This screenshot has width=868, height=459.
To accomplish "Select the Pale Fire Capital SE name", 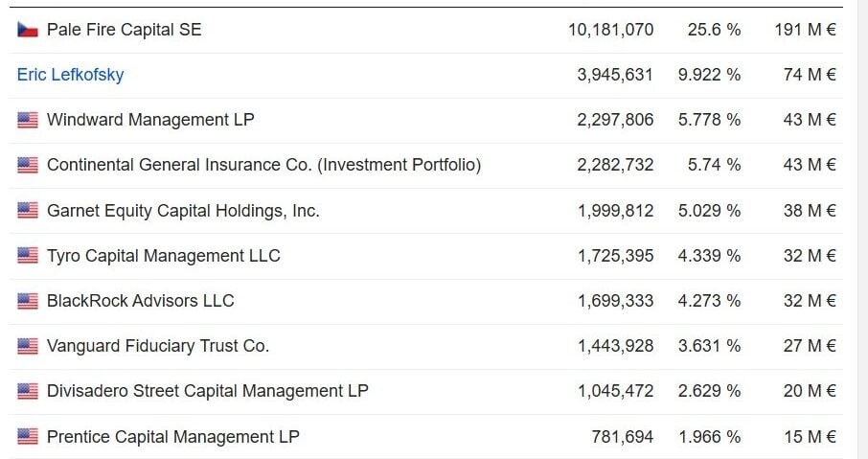I will (x=124, y=30).
